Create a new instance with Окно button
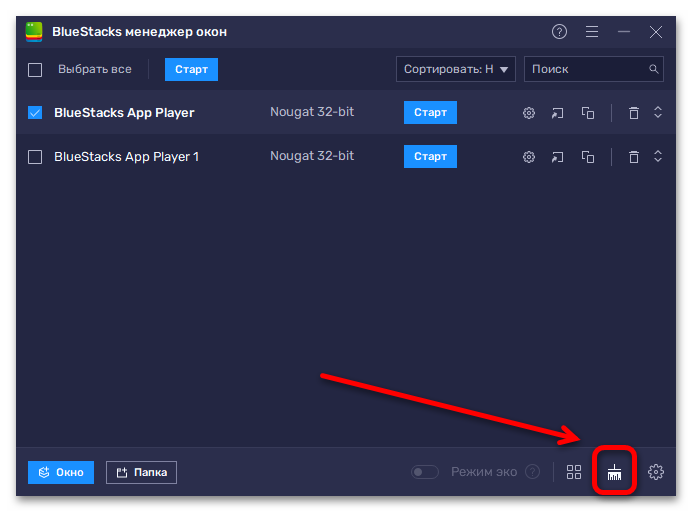 [61, 472]
